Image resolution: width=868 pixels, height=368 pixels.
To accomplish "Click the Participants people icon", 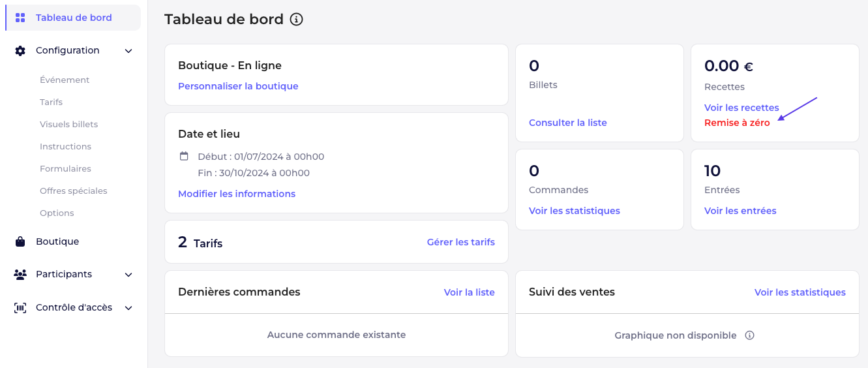I will tap(20, 275).
